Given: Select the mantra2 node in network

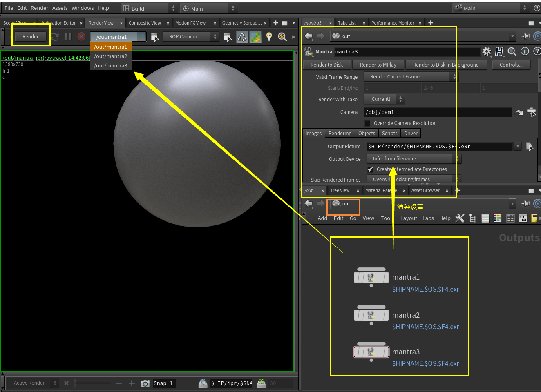Looking at the screenshot, I should (x=371, y=315).
